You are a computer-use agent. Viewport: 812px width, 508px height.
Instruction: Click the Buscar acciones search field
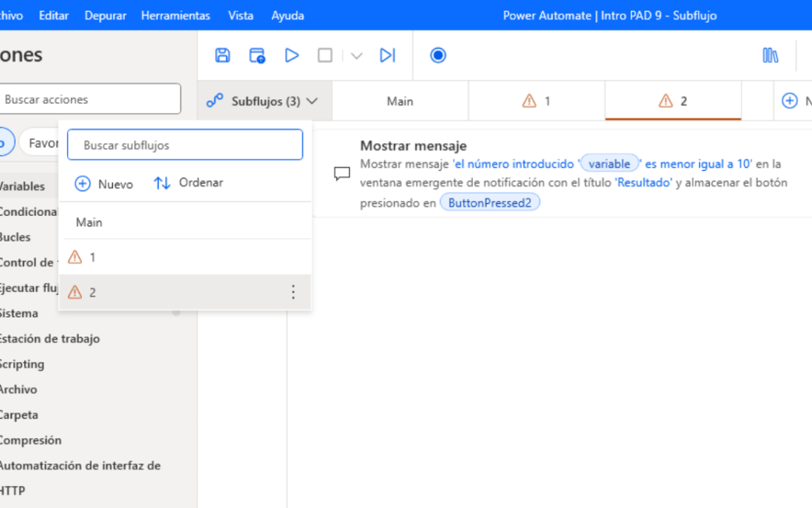tap(90, 99)
